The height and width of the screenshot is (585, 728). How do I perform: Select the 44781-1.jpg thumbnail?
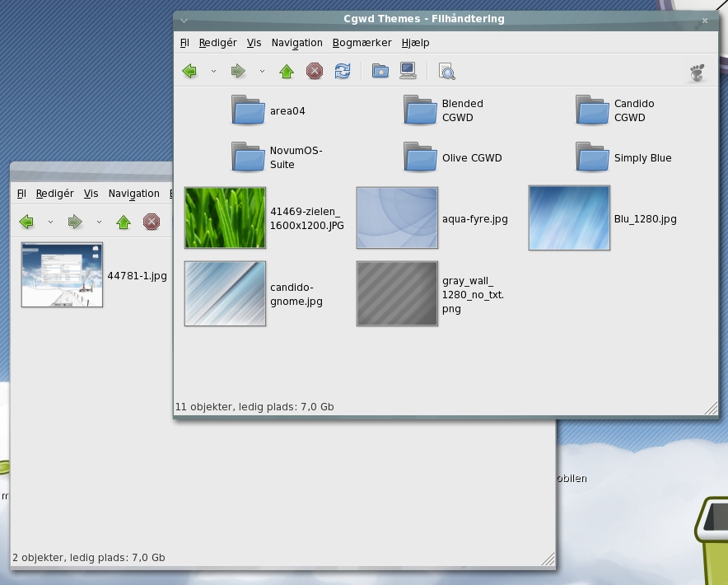coord(62,274)
